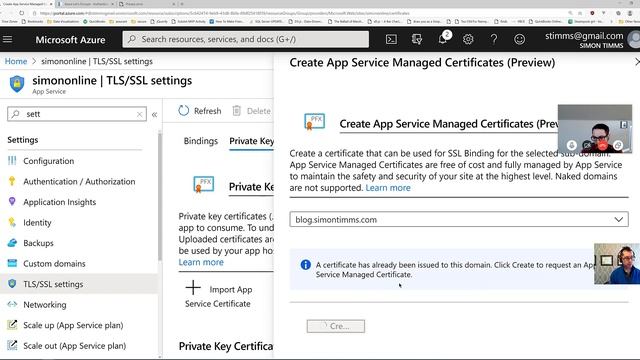640x360 pixels.
Task: Click the simononline TLS/SSL settings breadcrumb
Action: (x=97, y=61)
